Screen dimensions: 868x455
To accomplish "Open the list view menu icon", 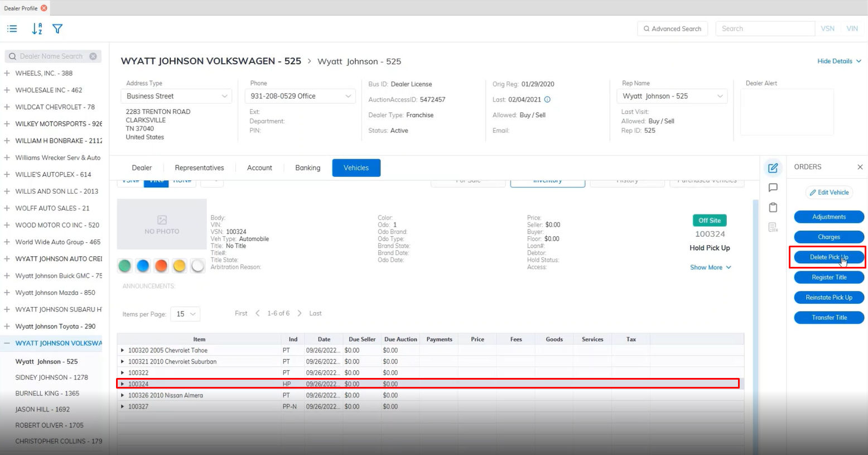I will coord(12,29).
